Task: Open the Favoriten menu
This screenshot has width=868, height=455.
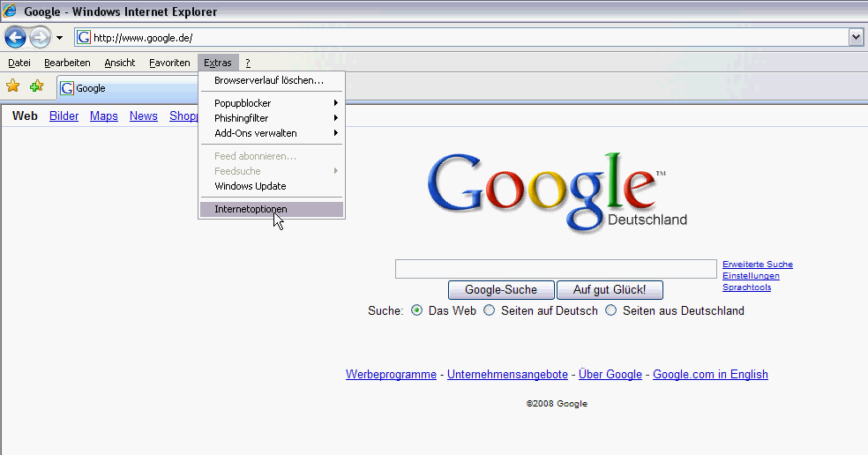Action: pyautogui.click(x=169, y=63)
